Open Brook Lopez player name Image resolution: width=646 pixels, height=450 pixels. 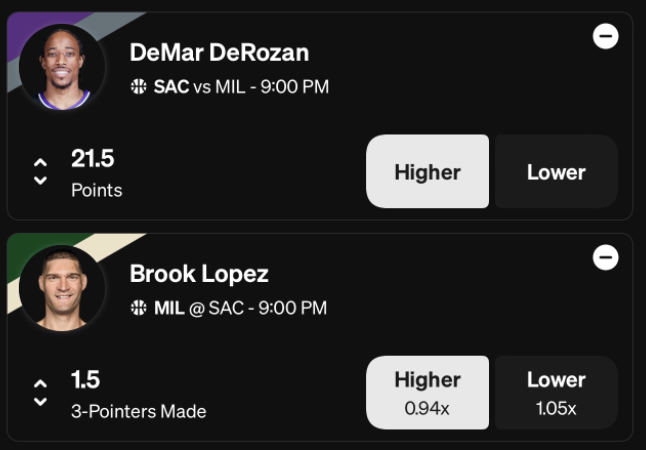click(199, 274)
